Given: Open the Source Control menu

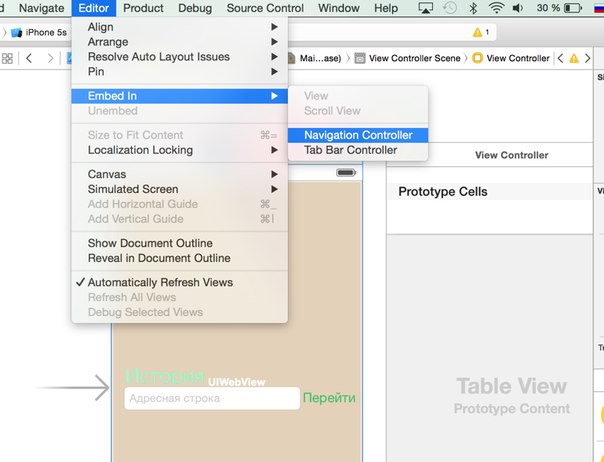Looking at the screenshot, I should (x=265, y=8).
